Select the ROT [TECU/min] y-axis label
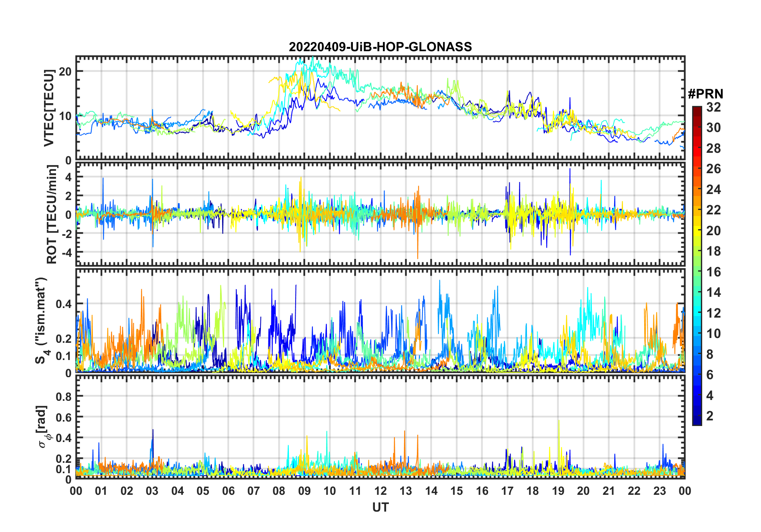 coord(52,214)
